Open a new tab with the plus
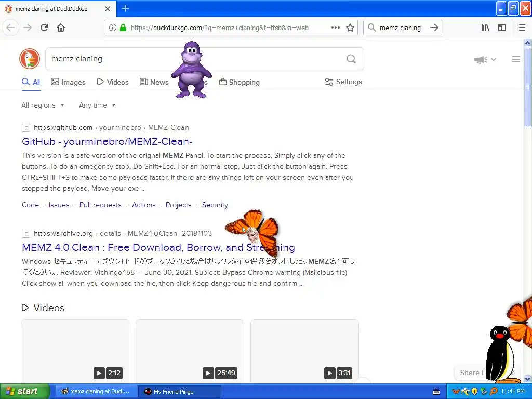532x399 pixels. click(x=125, y=8)
